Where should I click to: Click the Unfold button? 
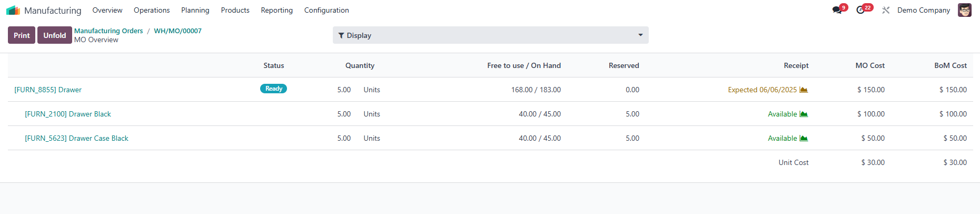tap(55, 35)
